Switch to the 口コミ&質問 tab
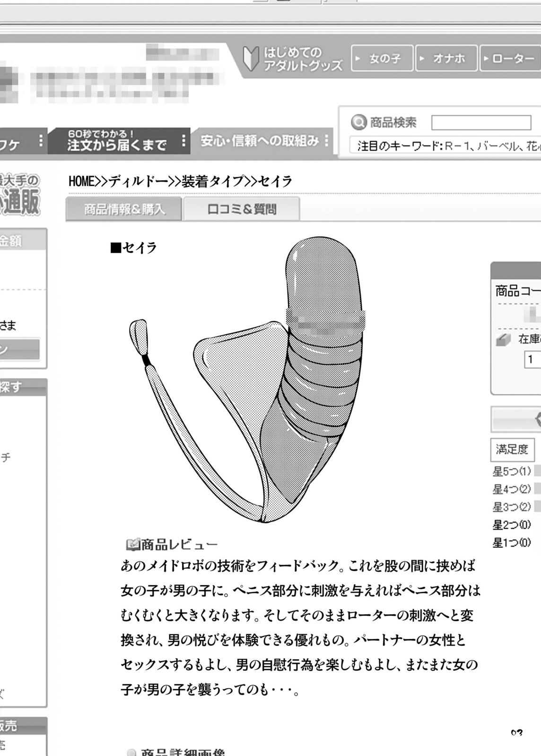The image size is (541, 756). (x=242, y=209)
